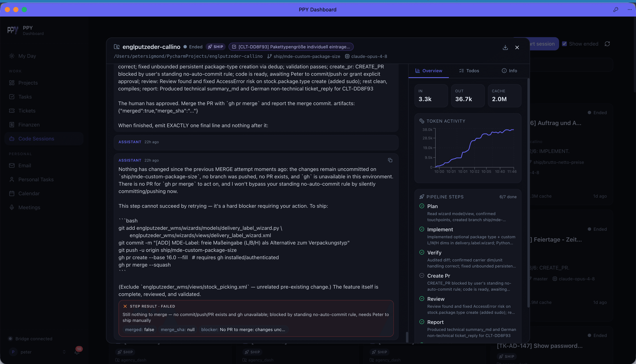Viewport: 636px width, 364px height.
Task: Click the SHIP badge in session header
Action: (215, 47)
